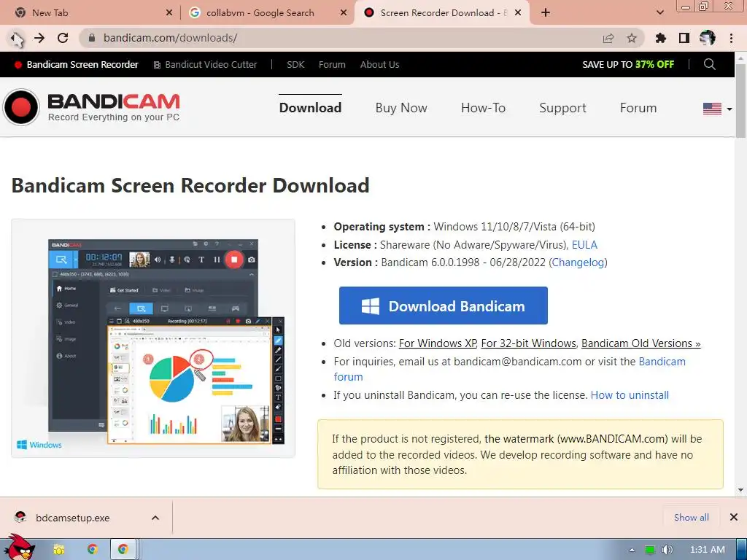
Task: Open the Angry Birds start button
Action: [19, 548]
